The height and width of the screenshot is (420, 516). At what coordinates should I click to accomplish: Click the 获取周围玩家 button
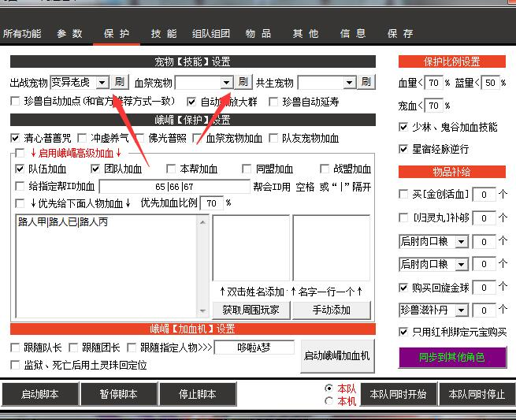tap(251, 310)
